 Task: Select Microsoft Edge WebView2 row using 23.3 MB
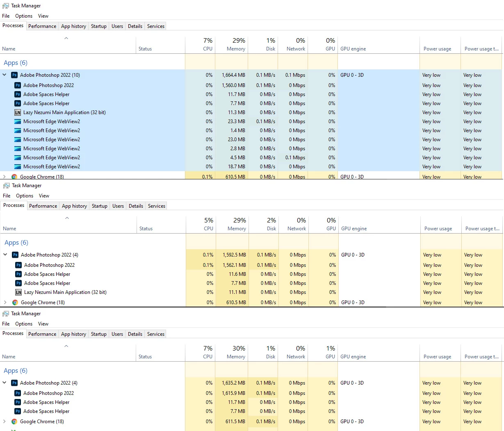[251, 122]
